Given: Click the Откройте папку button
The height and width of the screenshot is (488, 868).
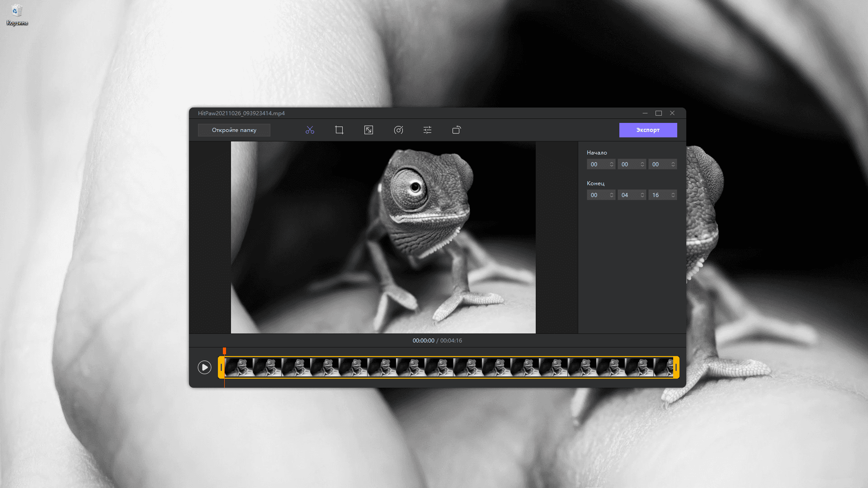Looking at the screenshot, I should 234,130.
